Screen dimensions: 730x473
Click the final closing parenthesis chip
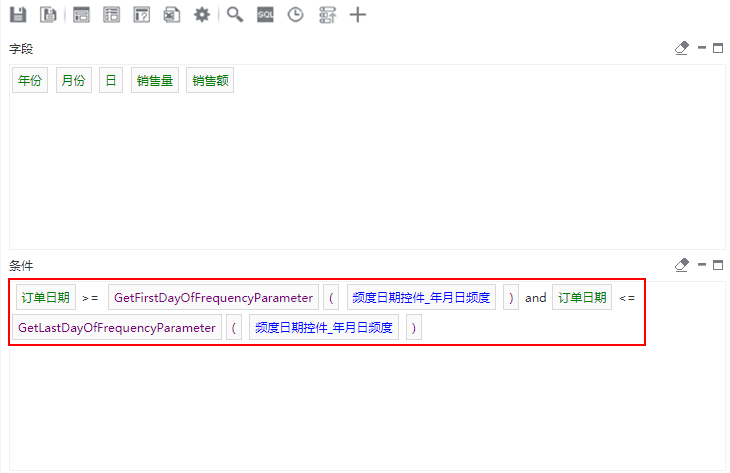[413, 328]
